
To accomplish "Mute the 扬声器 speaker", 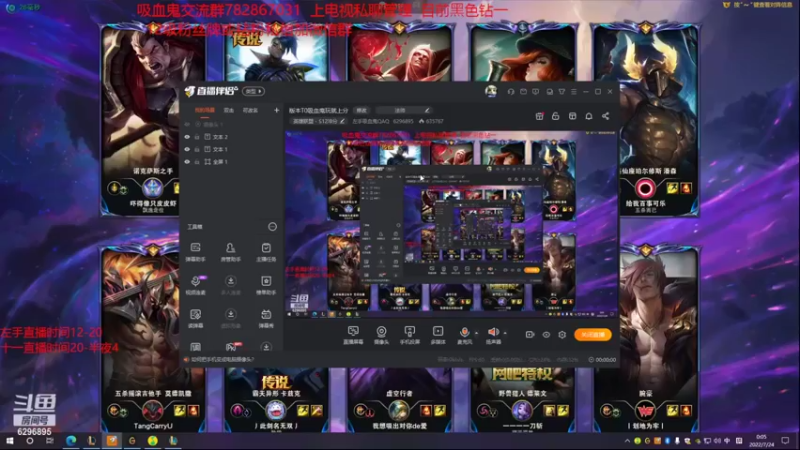I will [493, 335].
